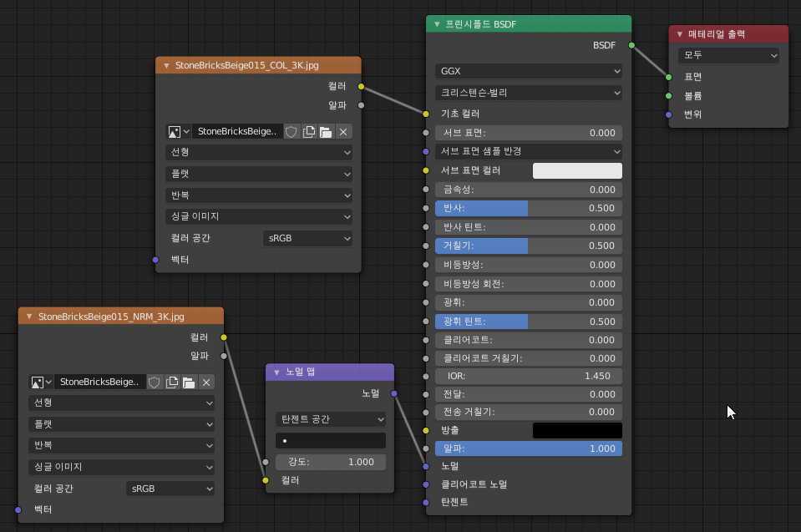Open image folder icon on COL node

click(x=326, y=132)
